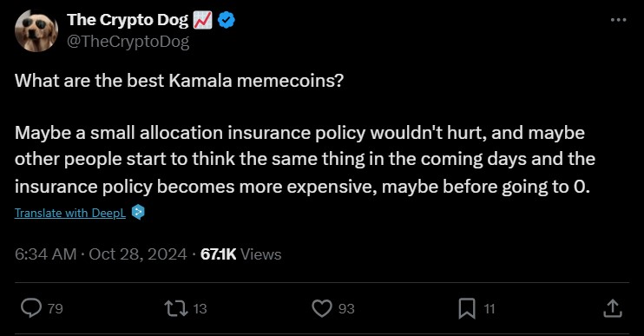The image size is (644, 336).
Task: Click The Crypto Dog display name
Action: pyautogui.click(x=128, y=20)
